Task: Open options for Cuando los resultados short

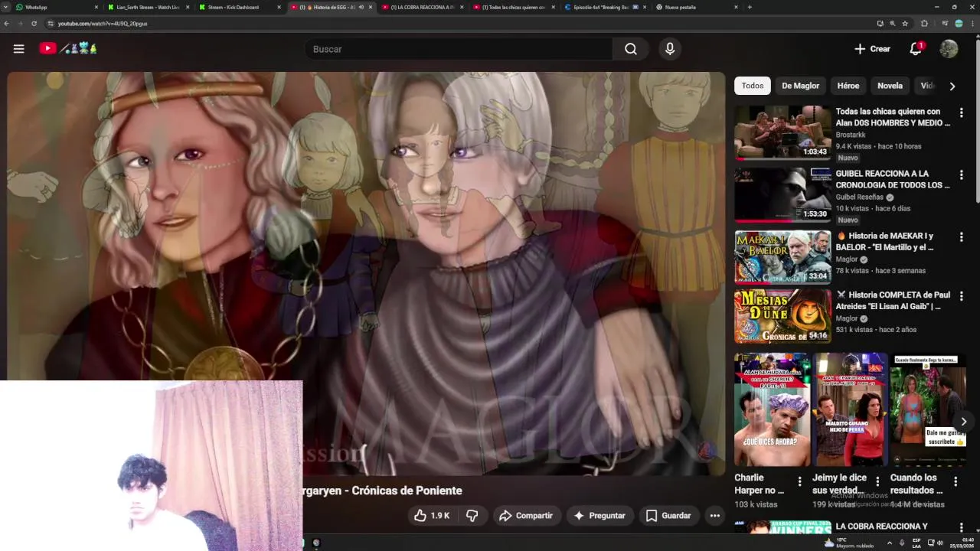Action: (955, 481)
